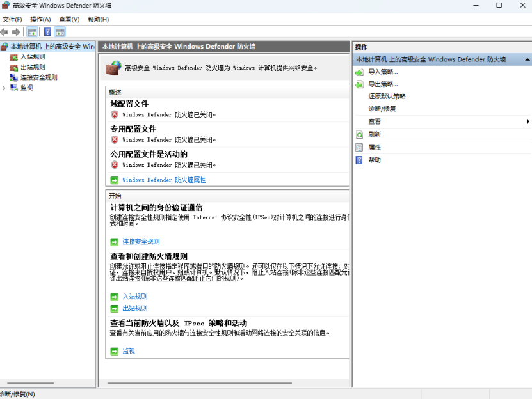Click the 专用配置文件 heading
532x399 pixels.
coord(133,129)
